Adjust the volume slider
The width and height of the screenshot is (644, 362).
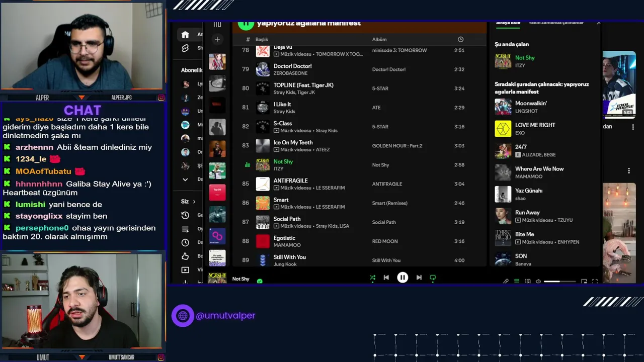point(559,282)
